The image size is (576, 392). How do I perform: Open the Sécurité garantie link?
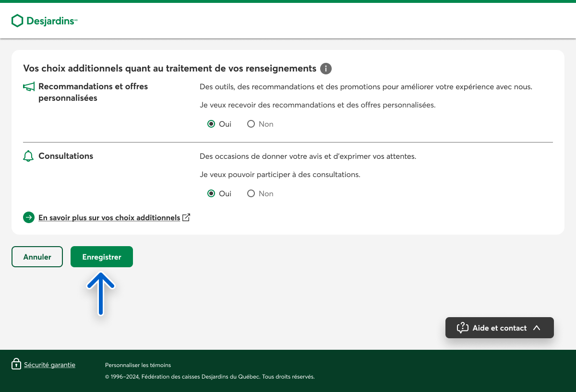pyautogui.click(x=49, y=365)
